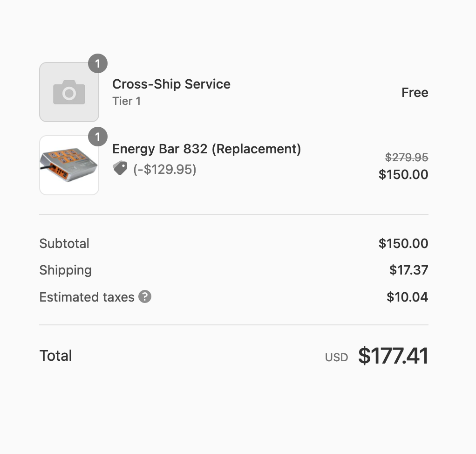This screenshot has width=476, height=454.
Task: Open the Energy Bar 832 product thumbnail
Action: pos(69,165)
